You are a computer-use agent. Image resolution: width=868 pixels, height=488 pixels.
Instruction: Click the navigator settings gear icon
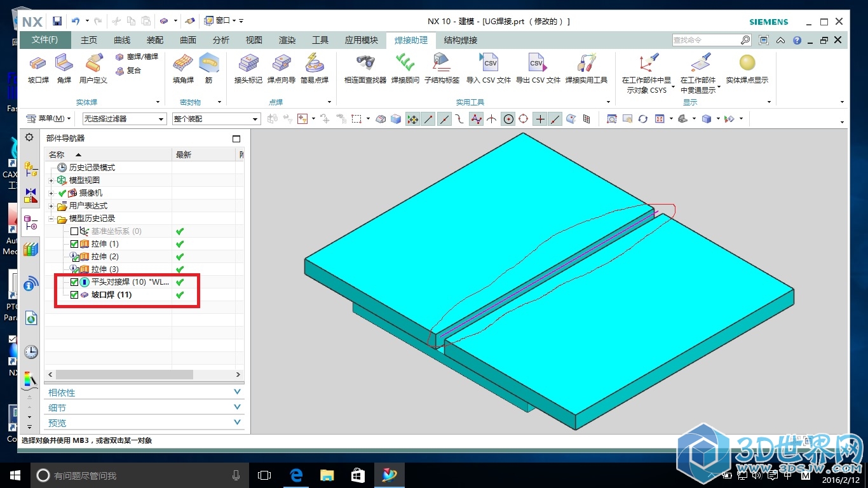29,137
